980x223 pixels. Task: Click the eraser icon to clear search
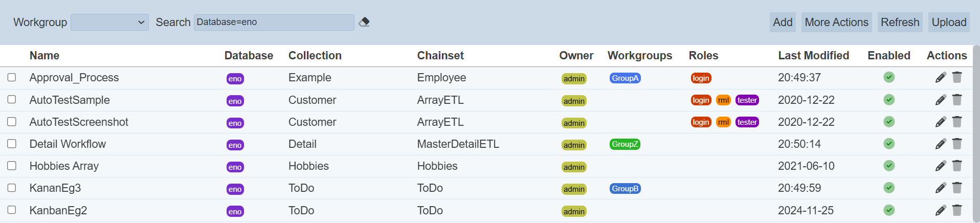364,22
